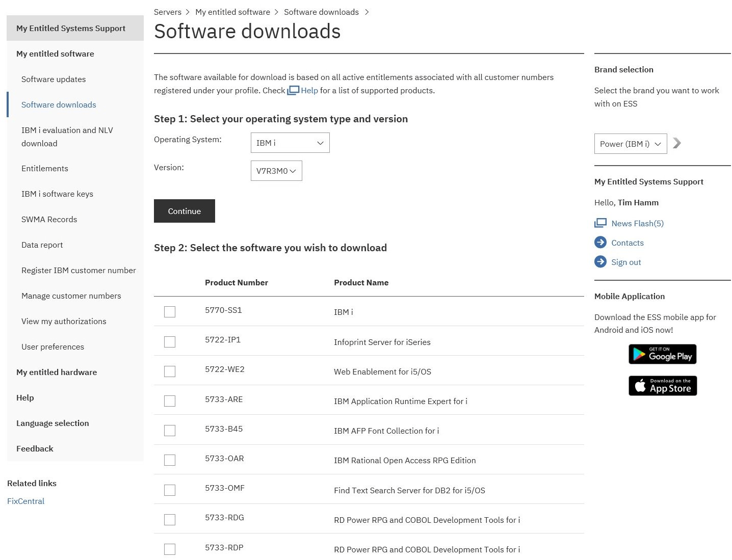The height and width of the screenshot is (560, 732).
Task: Click the Sign out link
Action: (x=626, y=262)
